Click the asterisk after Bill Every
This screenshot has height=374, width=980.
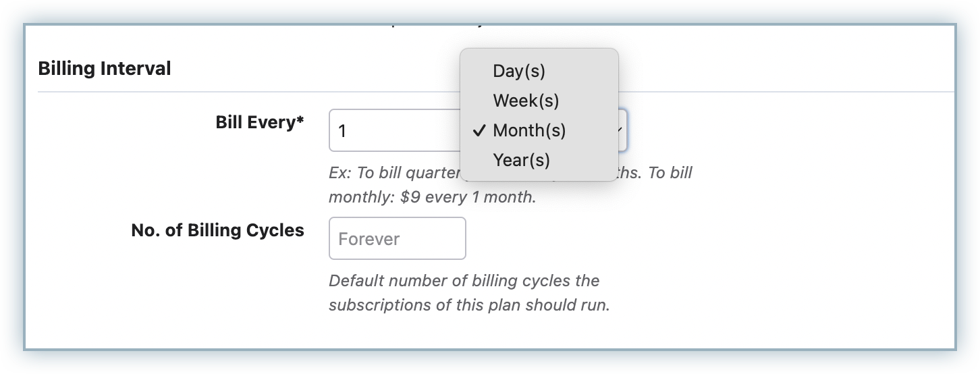(300, 121)
